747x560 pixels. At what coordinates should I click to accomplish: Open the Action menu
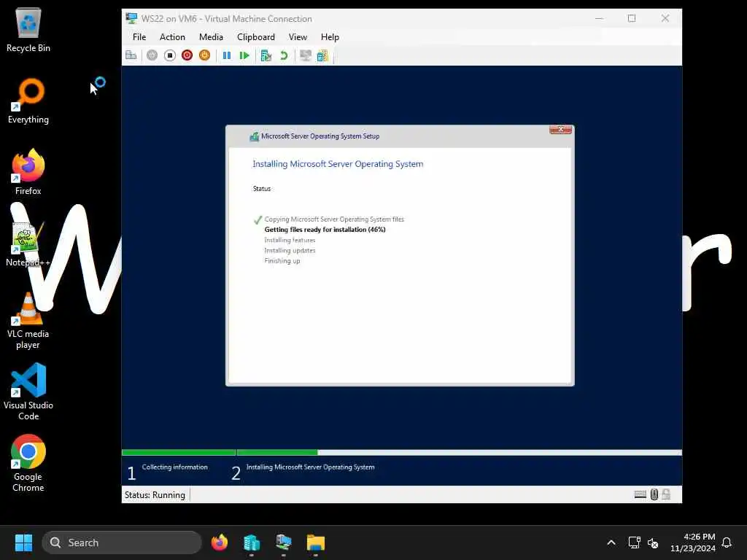(172, 37)
